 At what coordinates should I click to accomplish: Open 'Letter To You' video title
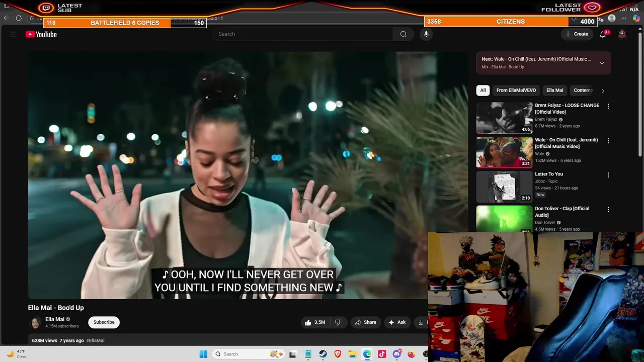[x=549, y=174]
